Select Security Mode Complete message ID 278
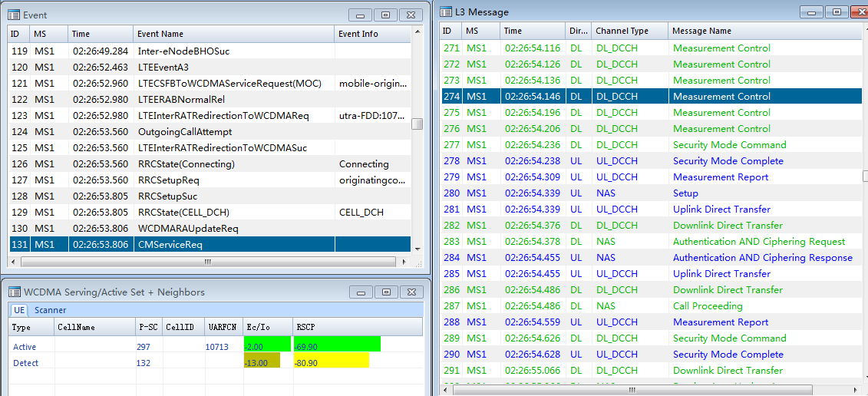The height and width of the screenshot is (396, 868). [x=651, y=160]
